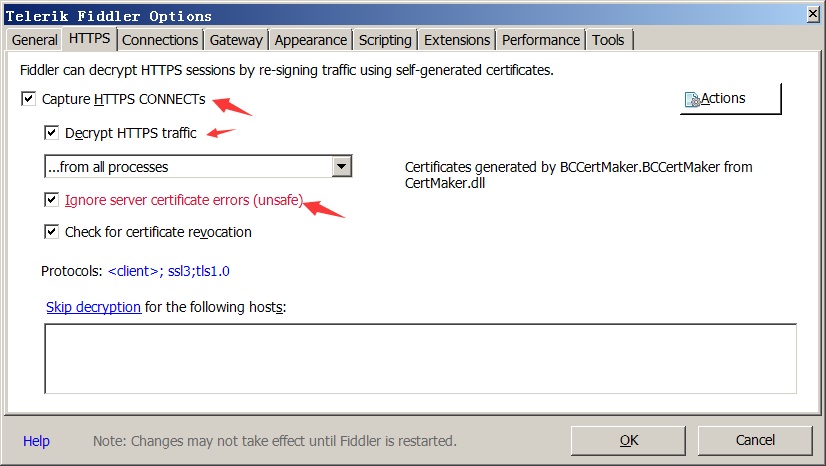Screen dimensions: 826x466
Task: Switch to the Extensions tab
Action: coord(457,40)
